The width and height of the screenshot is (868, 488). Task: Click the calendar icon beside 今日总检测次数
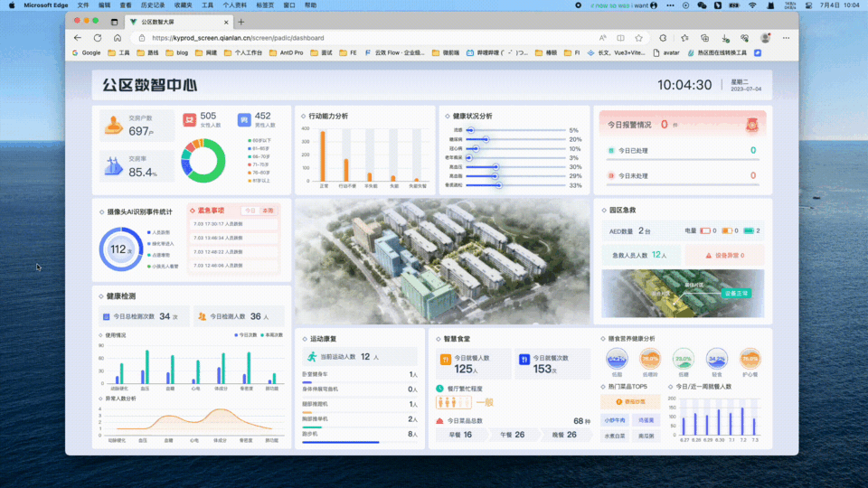pos(107,316)
